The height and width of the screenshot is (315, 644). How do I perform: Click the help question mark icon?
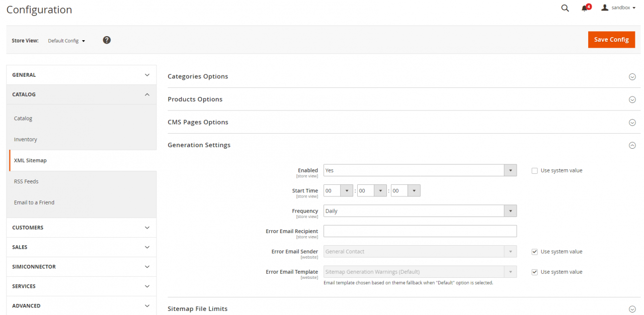coord(107,40)
